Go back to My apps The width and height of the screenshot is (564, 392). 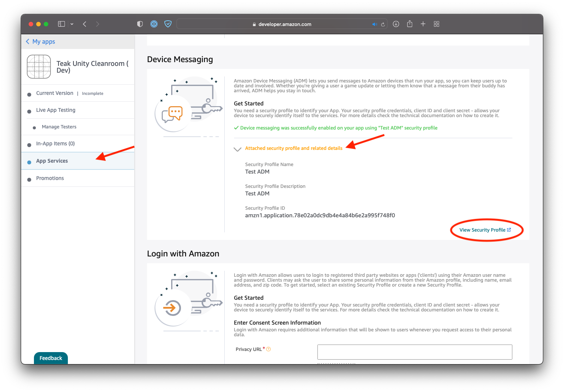click(40, 41)
